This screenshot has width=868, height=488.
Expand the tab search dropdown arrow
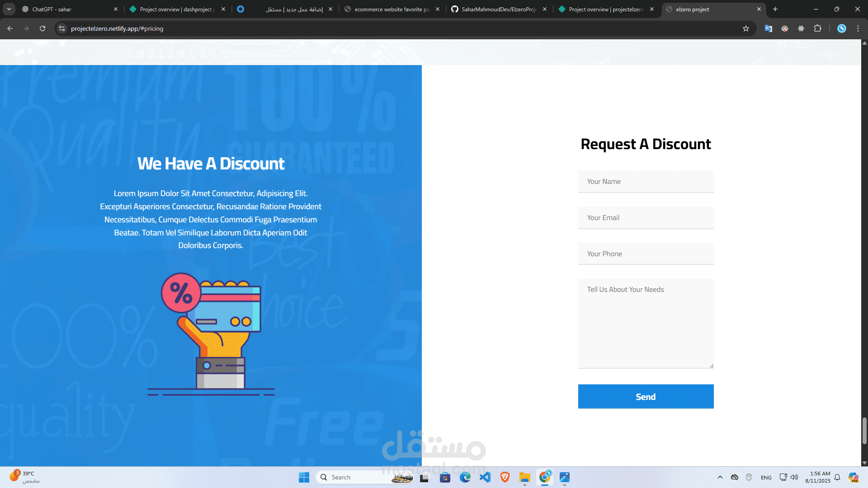coord(9,9)
